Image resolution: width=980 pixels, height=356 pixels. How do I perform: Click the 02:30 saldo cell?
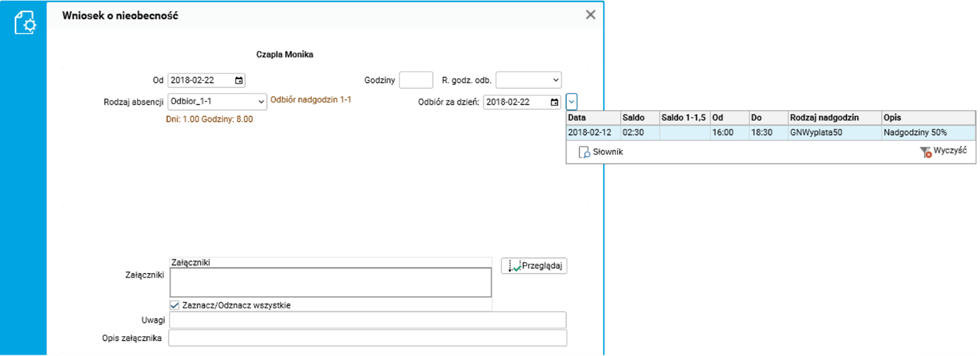point(638,132)
